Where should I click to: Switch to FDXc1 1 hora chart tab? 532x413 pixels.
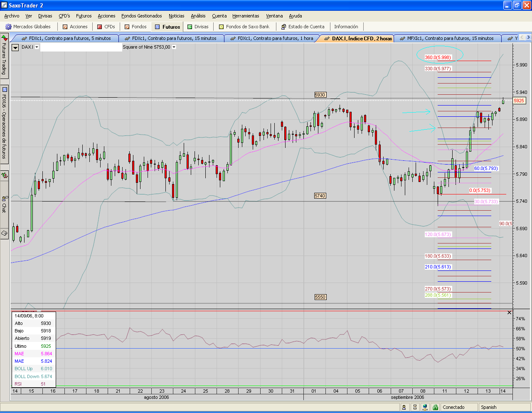[x=271, y=38]
